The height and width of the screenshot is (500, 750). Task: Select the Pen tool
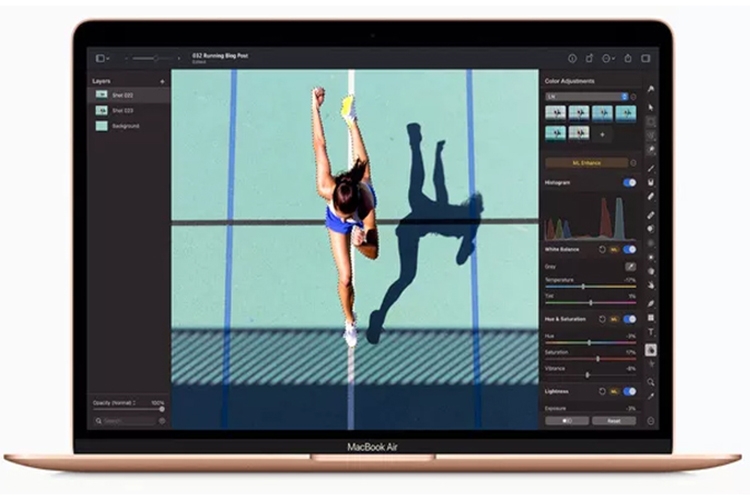click(x=651, y=303)
